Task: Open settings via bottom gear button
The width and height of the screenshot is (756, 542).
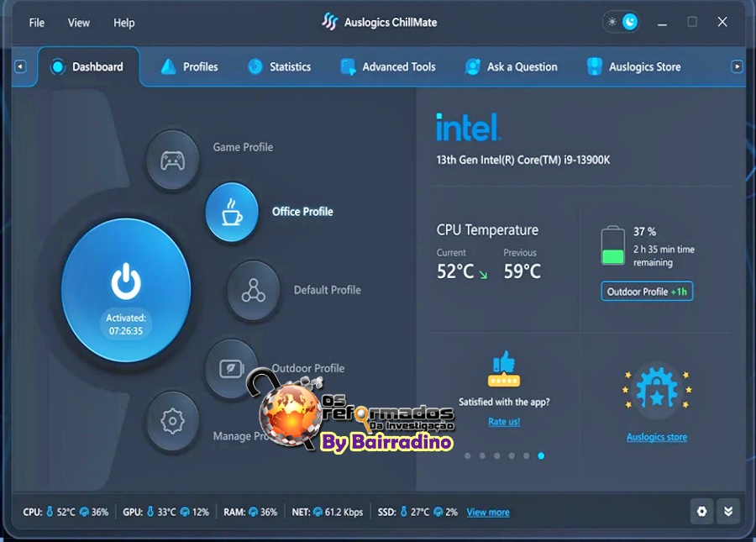Action: click(702, 511)
